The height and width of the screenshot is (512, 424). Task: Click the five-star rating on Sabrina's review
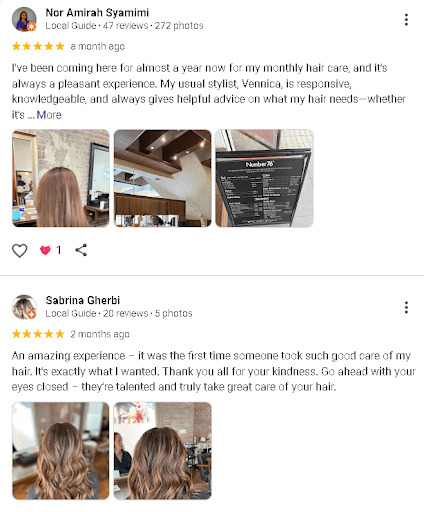(38, 334)
